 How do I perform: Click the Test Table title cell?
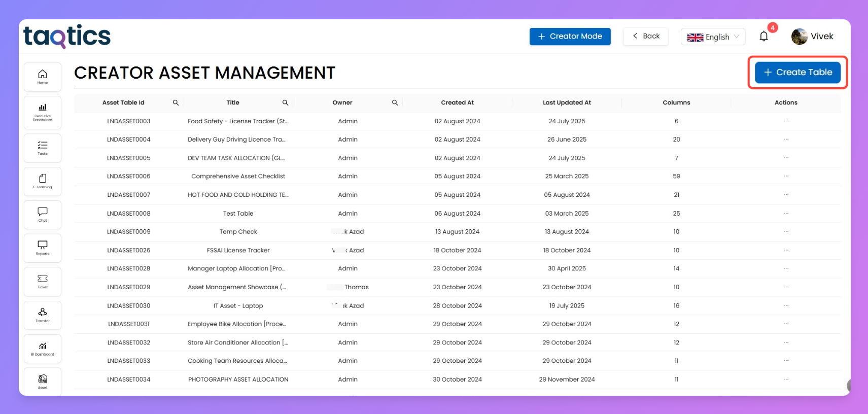tap(238, 214)
